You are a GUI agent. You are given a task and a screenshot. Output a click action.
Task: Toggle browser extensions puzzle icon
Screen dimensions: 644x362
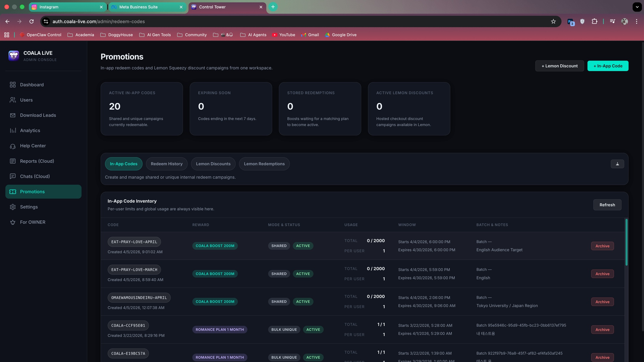(x=595, y=21)
